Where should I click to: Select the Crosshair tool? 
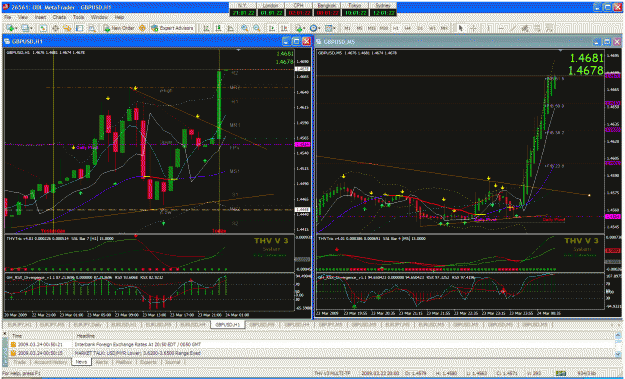(x=473, y=28)
